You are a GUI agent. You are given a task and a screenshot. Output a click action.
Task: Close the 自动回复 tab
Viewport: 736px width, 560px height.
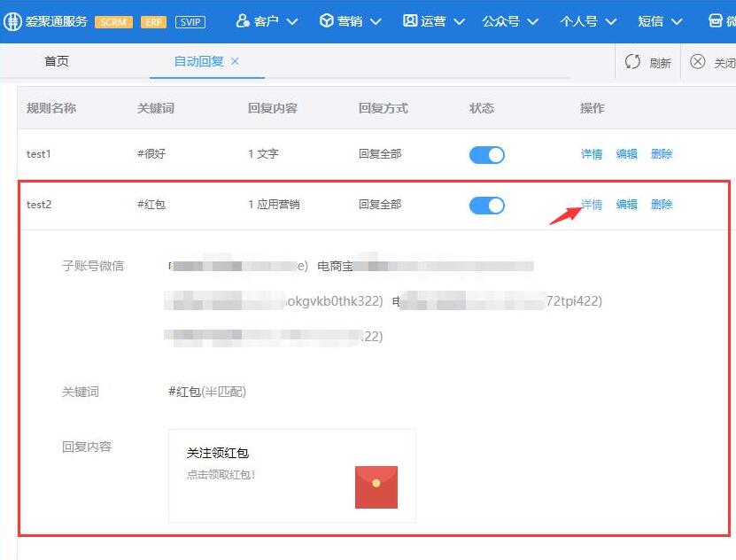[x=233, y=63]
